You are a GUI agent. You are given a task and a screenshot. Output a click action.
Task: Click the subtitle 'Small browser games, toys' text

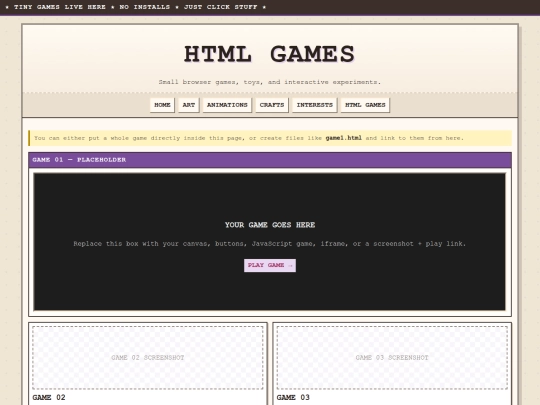point(270,82)
